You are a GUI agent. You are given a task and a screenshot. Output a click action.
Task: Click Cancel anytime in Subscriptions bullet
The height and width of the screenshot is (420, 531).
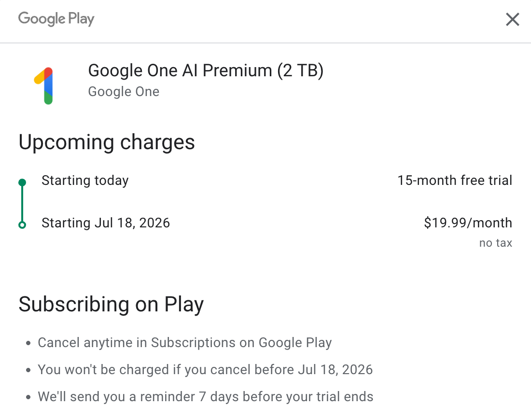point(184,343)
